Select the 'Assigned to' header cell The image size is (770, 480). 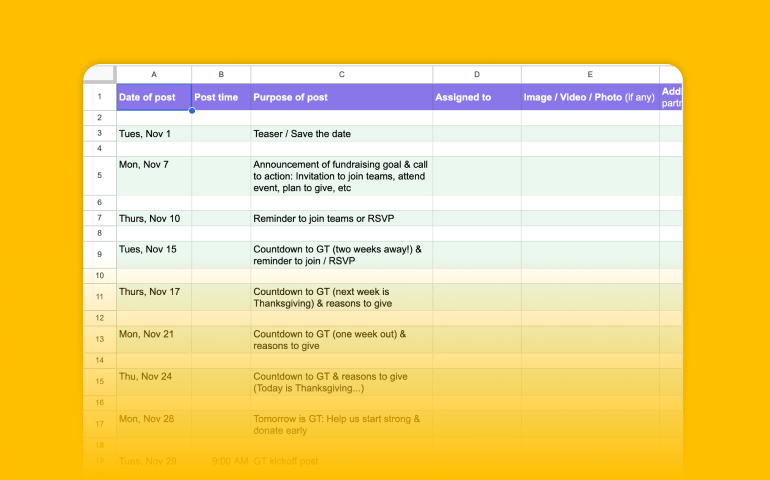pyautogui.click(x=476, y=97)
